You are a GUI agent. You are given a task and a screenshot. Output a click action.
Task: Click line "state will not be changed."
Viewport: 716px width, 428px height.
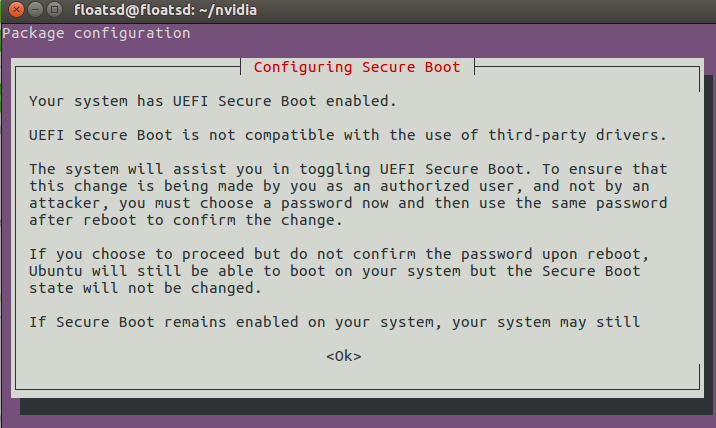[x=145, y=288]
